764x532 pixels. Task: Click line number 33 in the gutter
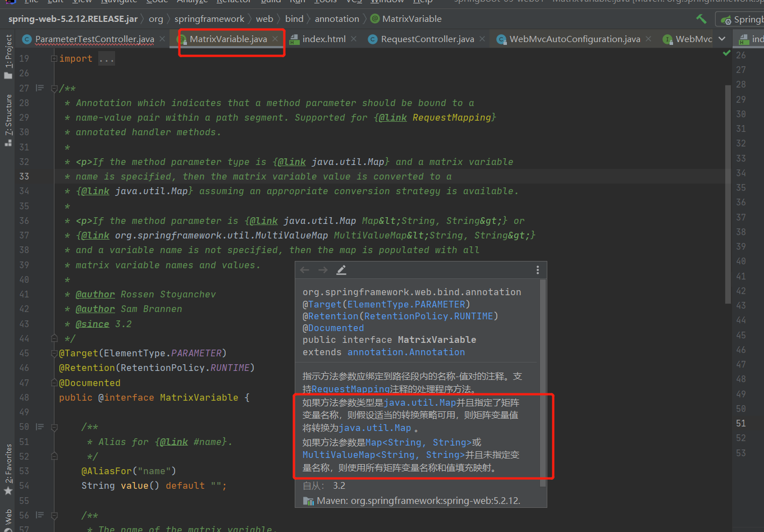pos(24,176)
